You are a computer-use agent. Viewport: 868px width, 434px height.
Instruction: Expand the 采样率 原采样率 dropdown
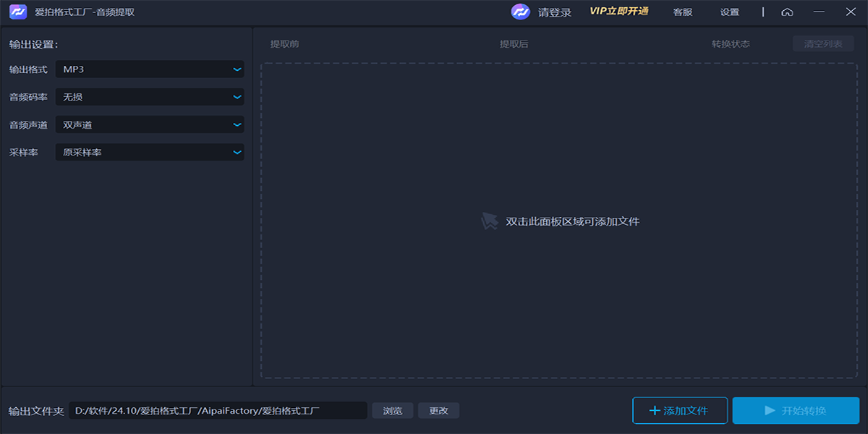pos(150,153)
